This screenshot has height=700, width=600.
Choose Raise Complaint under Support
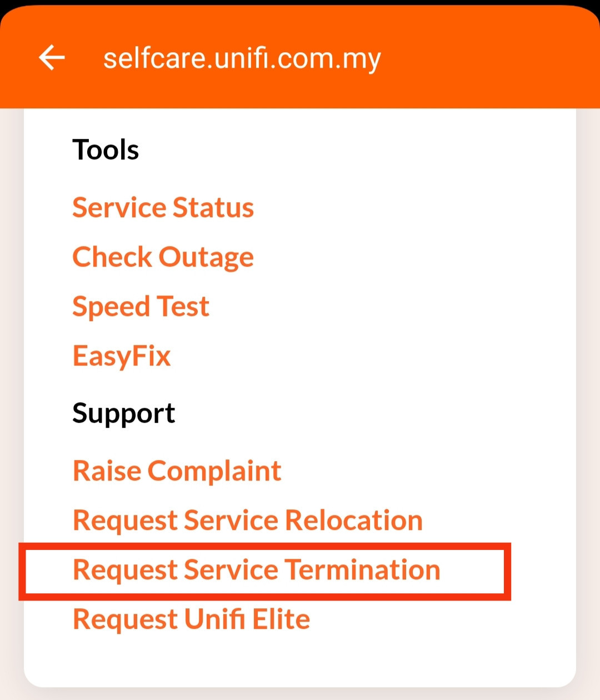click(x=177, y=472)
